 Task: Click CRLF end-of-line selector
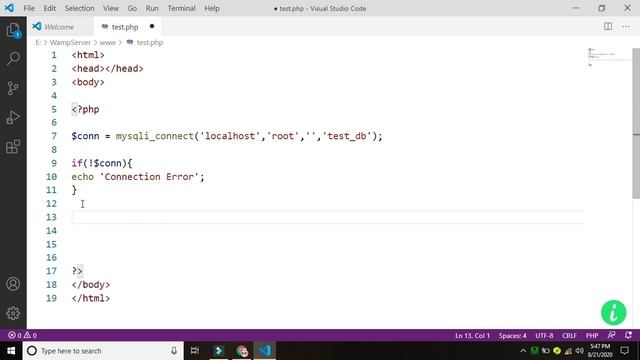click(x=569, y=336)
